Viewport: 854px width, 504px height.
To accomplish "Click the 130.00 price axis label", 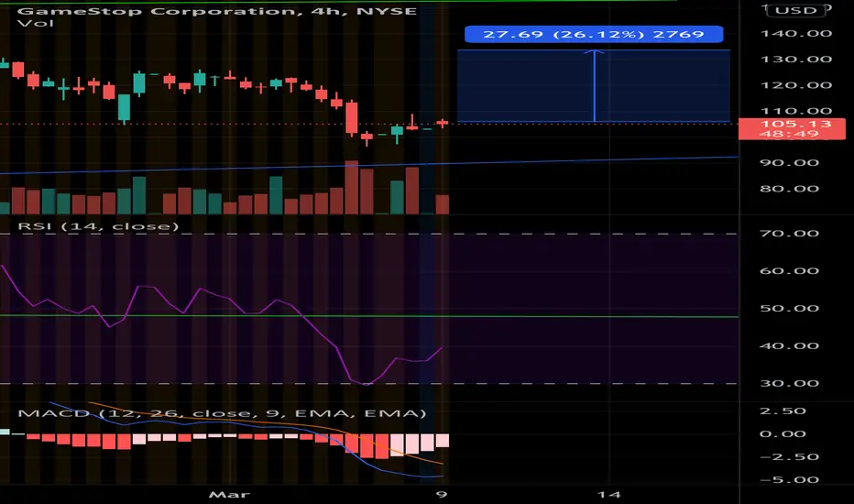I will (x=795, y=60).
